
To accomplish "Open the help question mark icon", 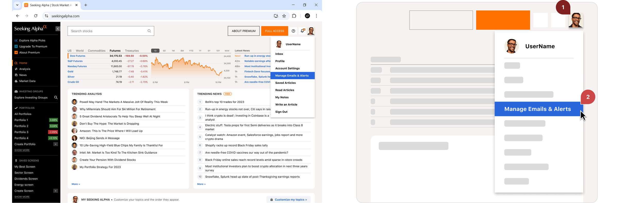I will 293,31.
